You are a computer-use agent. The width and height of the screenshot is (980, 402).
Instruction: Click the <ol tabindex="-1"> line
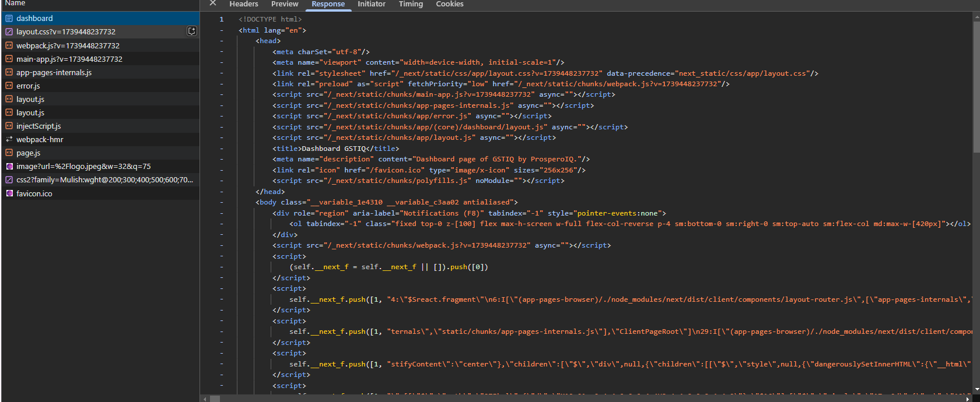(x=630, y=224)
